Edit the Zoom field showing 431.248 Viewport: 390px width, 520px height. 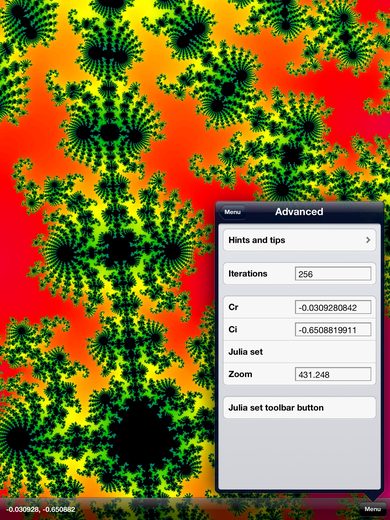coord(333,374)
